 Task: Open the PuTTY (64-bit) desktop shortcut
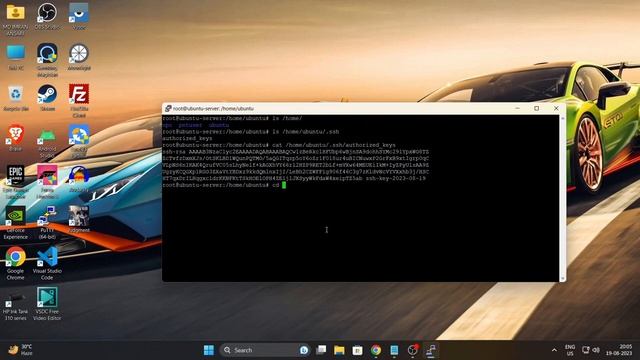point(47,223)
